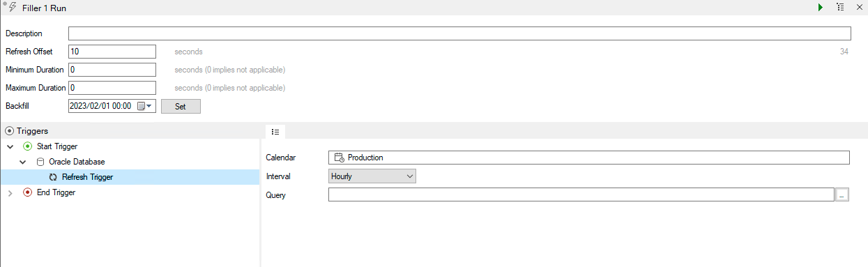Click the Production calendar icon
868x267 pixels.
pos(340,158)
